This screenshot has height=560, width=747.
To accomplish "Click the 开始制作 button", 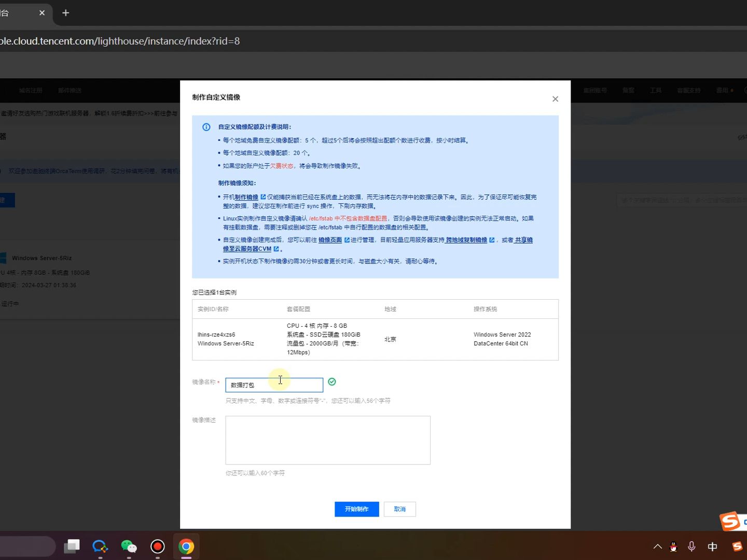I will [357, 509].
